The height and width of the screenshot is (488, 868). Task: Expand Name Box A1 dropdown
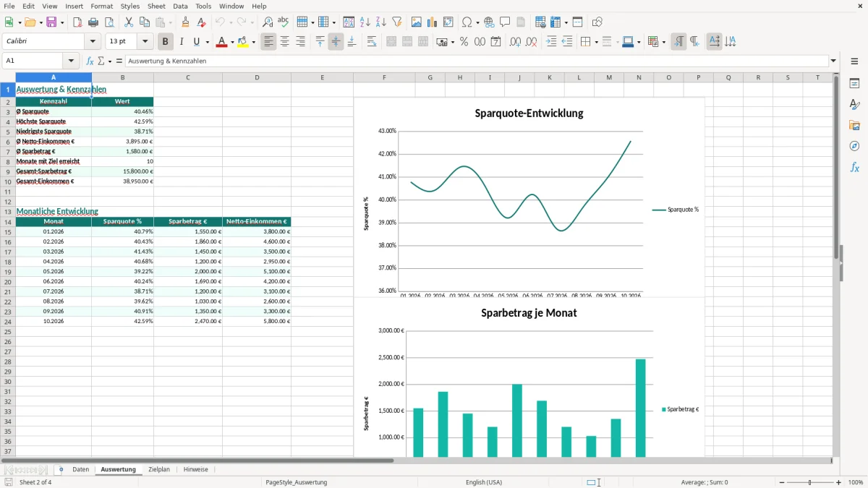[71, 61]
